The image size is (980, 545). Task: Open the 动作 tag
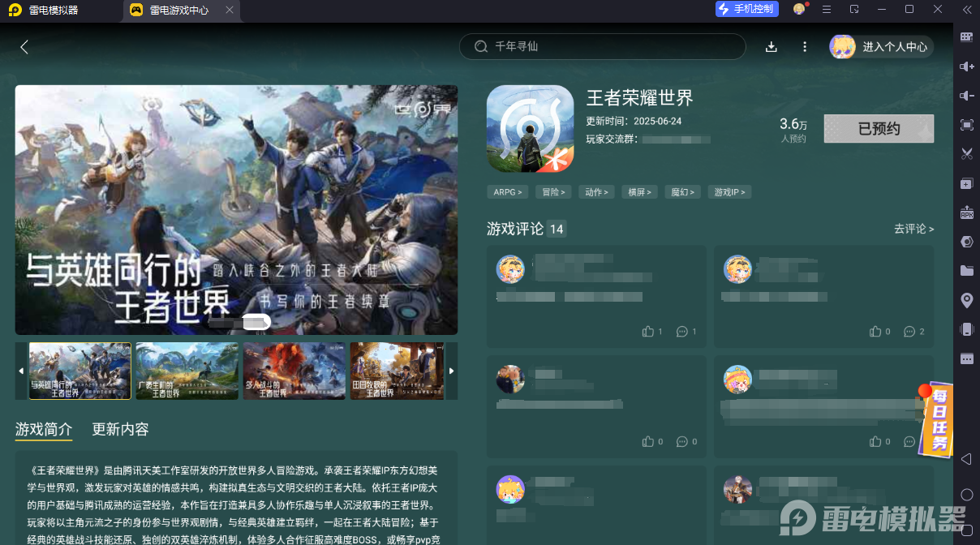pyautogui.click(x=598, y=192)
